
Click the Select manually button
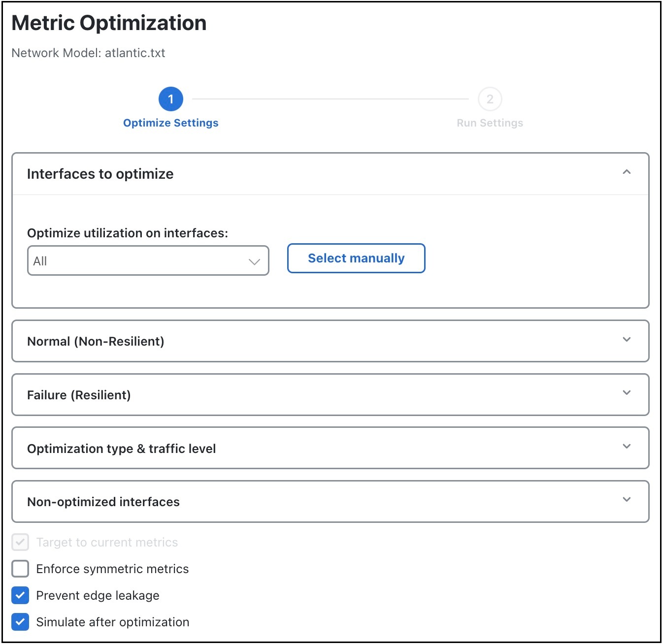click(356, 258)
